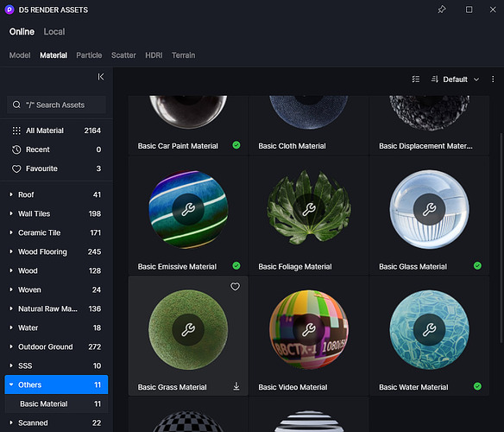Expand the Wall Tiles category
Viewport: 504px width, 432px height.
(x=11, y=213)
